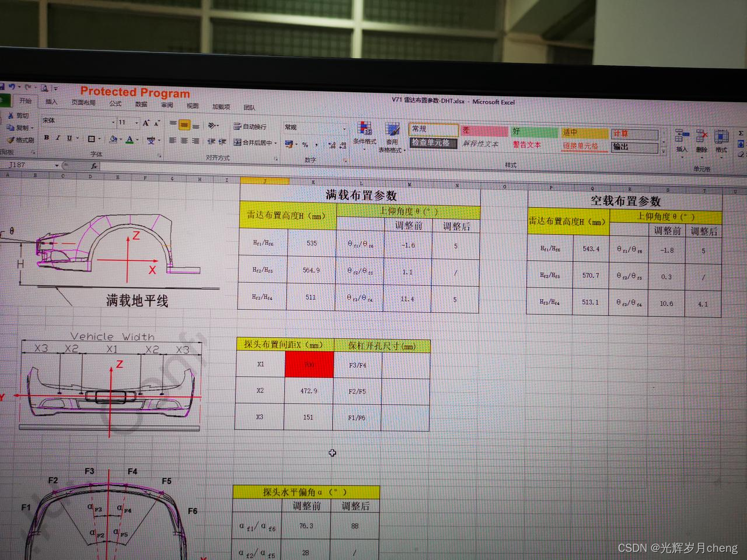This screenshot has width=747, height=560.
Task: Click the increase indent icon
Action: click(x=222, y=142)
